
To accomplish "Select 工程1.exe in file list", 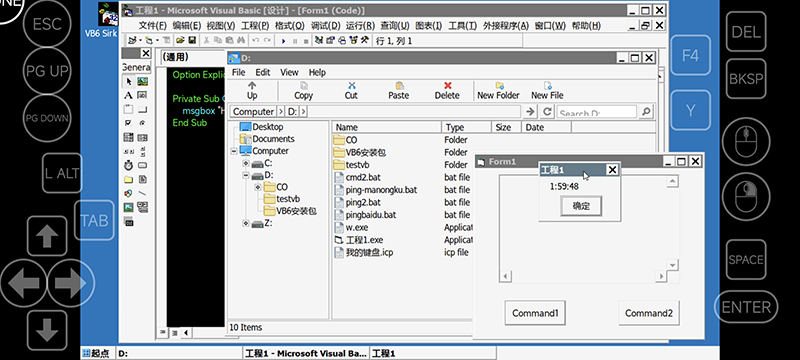I will [364, 240].
